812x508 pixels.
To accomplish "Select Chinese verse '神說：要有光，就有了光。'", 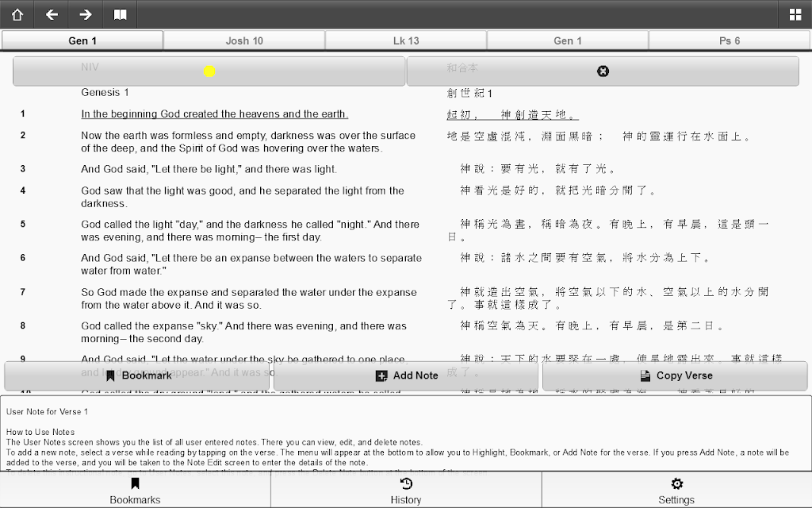I will [538, 168].
